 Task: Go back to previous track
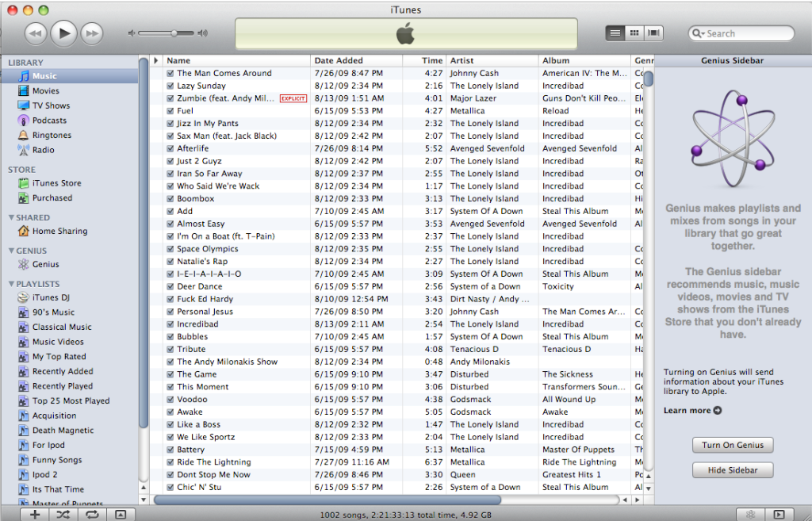tap(35, 33)
